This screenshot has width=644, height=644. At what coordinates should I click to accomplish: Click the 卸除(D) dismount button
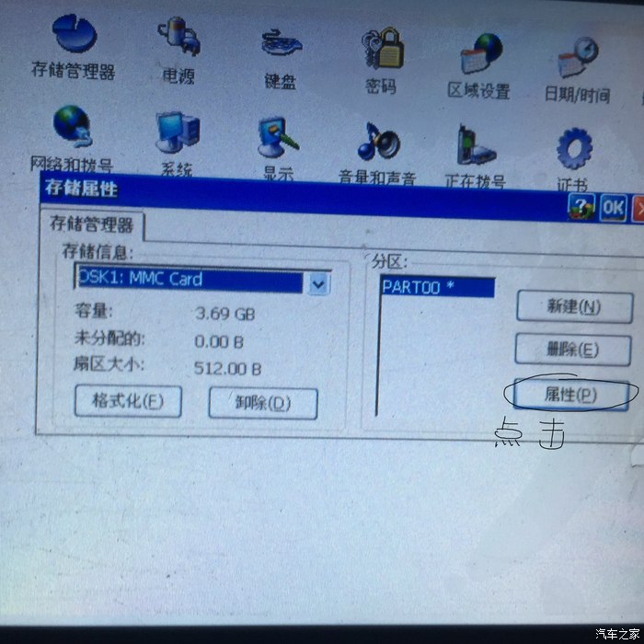pos(263,403)
